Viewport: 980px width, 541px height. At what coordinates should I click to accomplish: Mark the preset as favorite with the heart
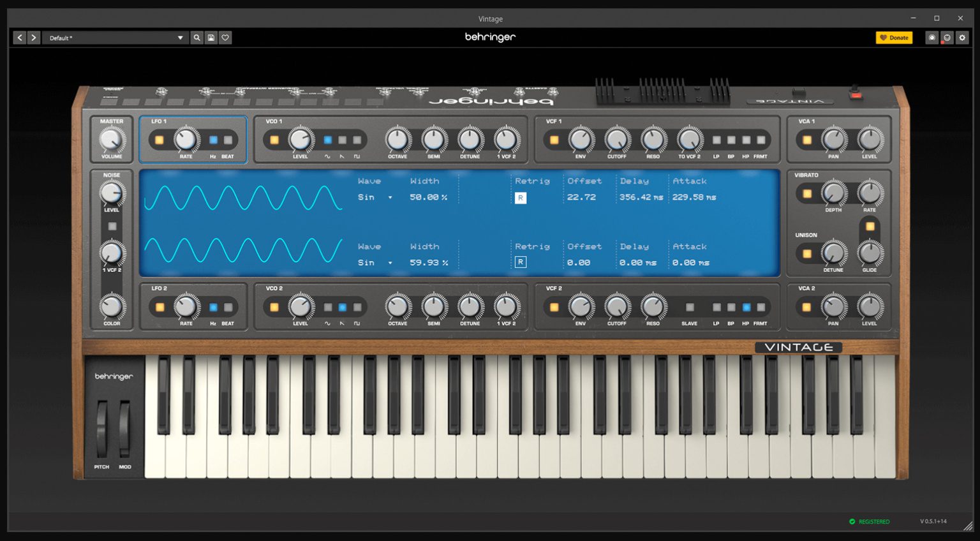(x=225, y=38)
